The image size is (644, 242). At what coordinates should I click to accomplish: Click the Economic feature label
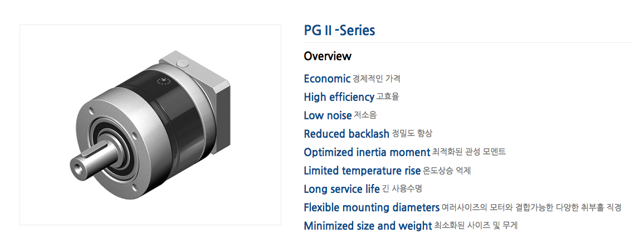point(327,79)
